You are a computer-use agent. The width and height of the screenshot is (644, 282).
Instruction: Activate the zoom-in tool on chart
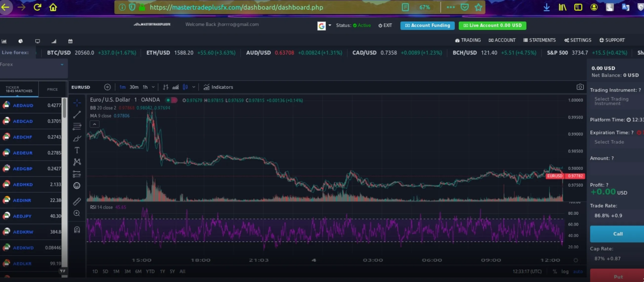pos(77,213)
